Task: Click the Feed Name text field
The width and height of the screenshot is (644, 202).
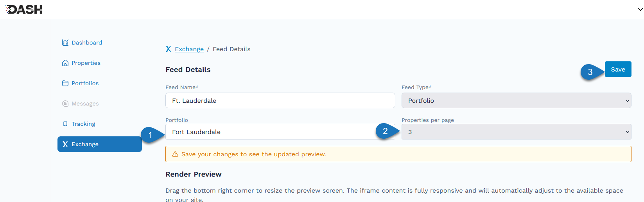Action: pyautogui.click(x=280, y=100)
